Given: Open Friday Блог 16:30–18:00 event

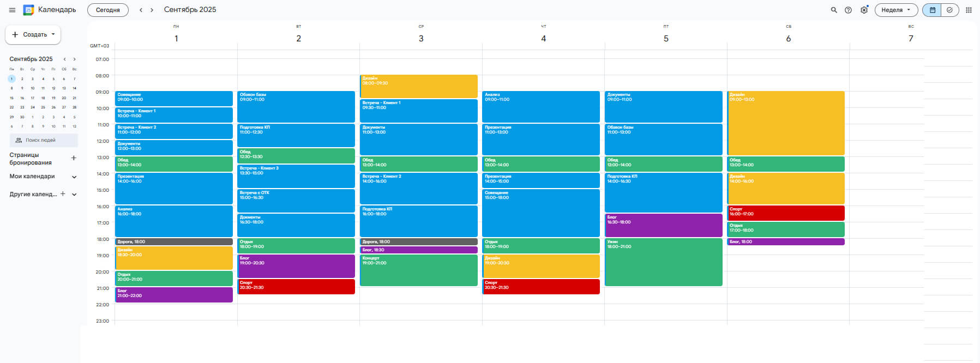Looking at the screenshot, I should pyautogui.click(x=664, y=225).
